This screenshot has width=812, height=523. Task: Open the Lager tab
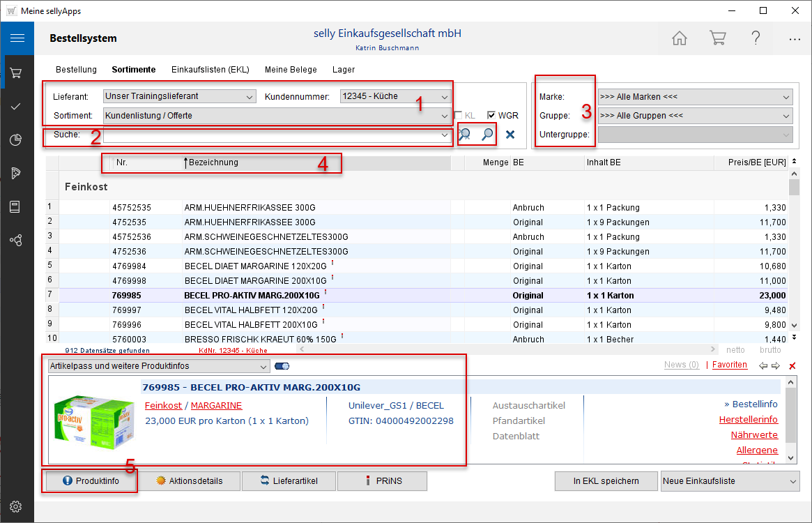click(344, 70)
